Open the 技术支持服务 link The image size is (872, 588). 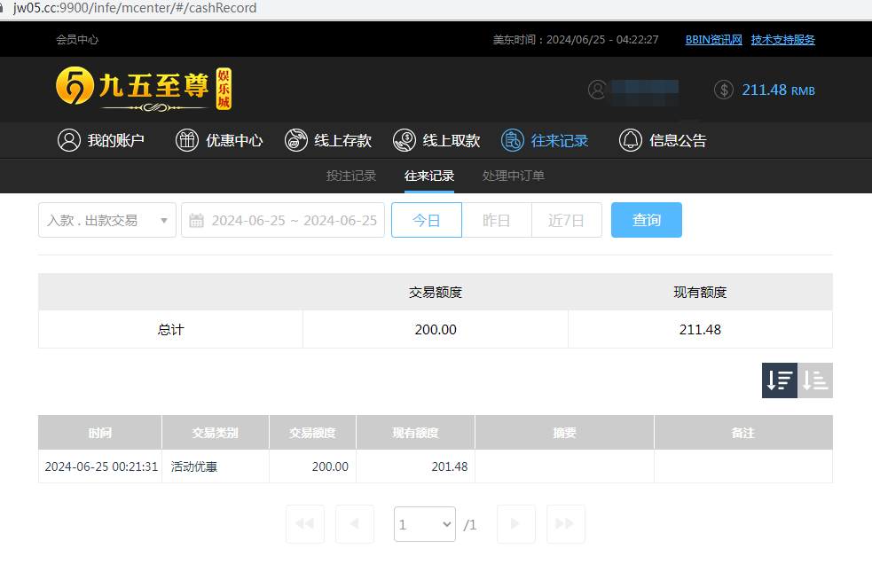pyautogui.click(x=782, y=40)
